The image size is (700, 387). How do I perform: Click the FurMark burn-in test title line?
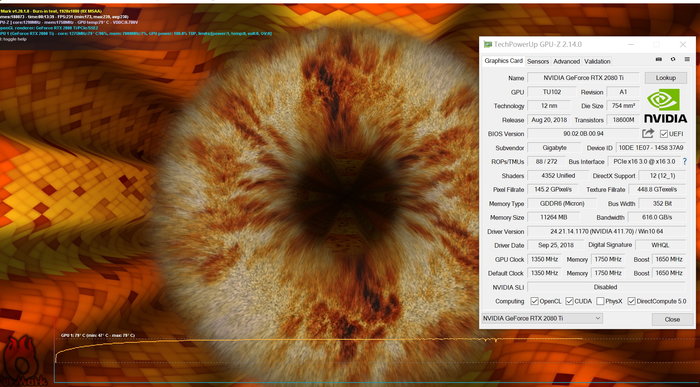click(51, 11)
